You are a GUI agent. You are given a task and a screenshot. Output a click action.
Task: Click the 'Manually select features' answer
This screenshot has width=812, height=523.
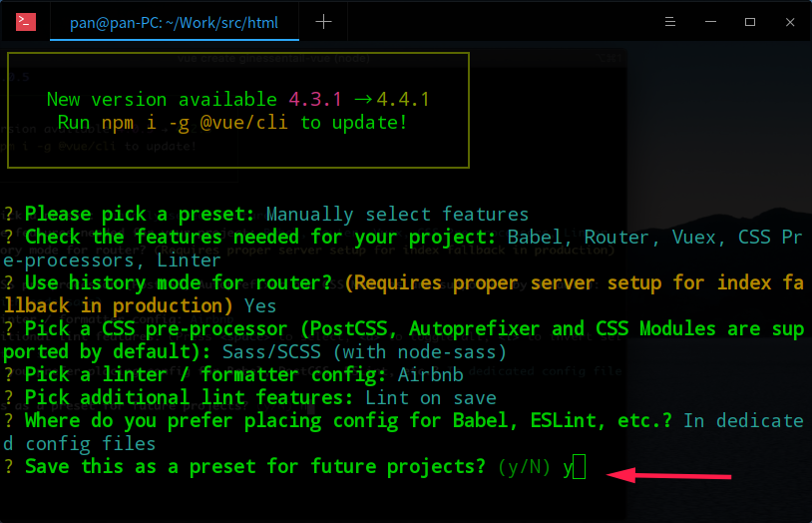pyautogui.click(x=397, y=214)
